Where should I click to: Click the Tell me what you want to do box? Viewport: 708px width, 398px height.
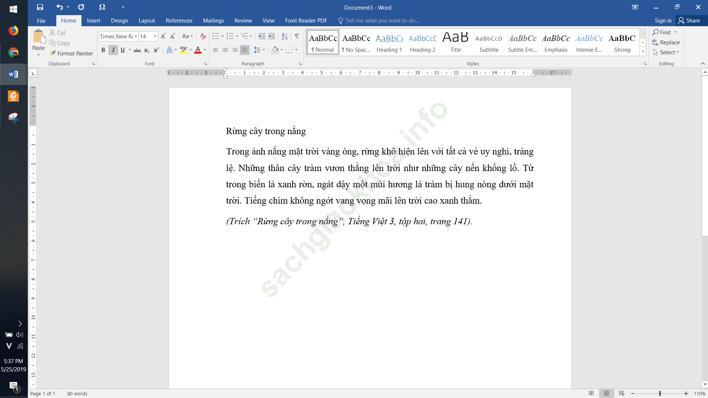[x=378, y=21]
